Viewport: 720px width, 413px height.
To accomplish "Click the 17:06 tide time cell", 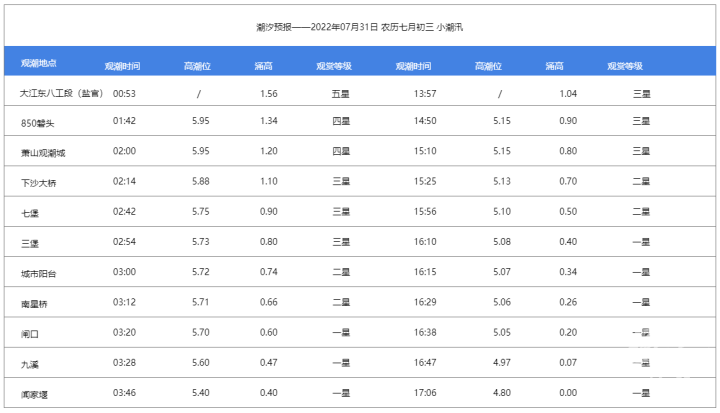I will tap(425, 392).
